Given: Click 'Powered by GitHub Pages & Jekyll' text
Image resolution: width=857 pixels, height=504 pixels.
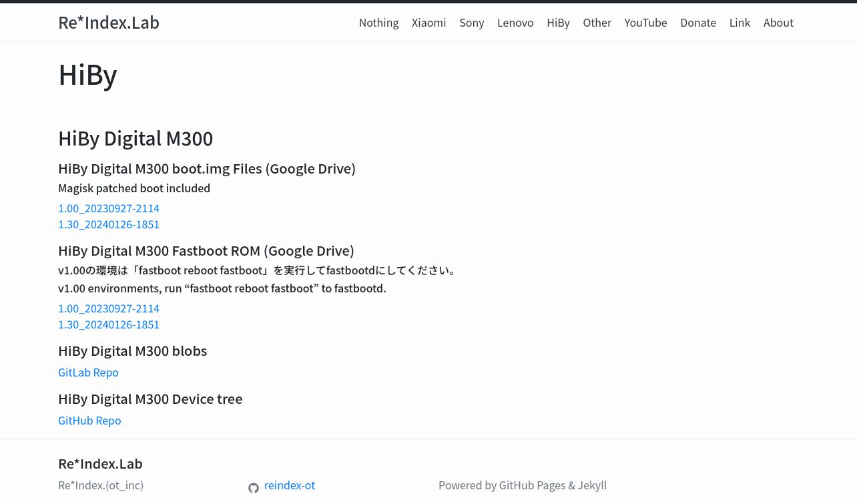Looking at the screenshot, I should point(523,485).
